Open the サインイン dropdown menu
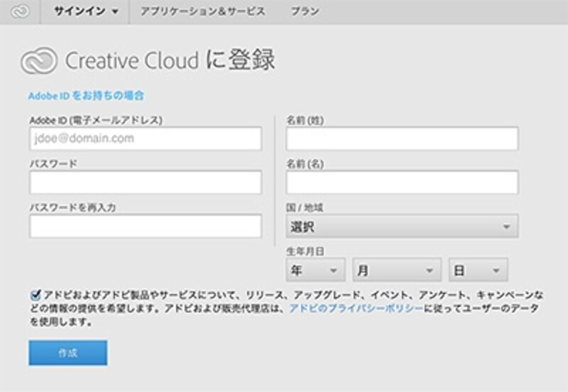The height and width of the screenshot is (392, 568). (x=86, y=11)
